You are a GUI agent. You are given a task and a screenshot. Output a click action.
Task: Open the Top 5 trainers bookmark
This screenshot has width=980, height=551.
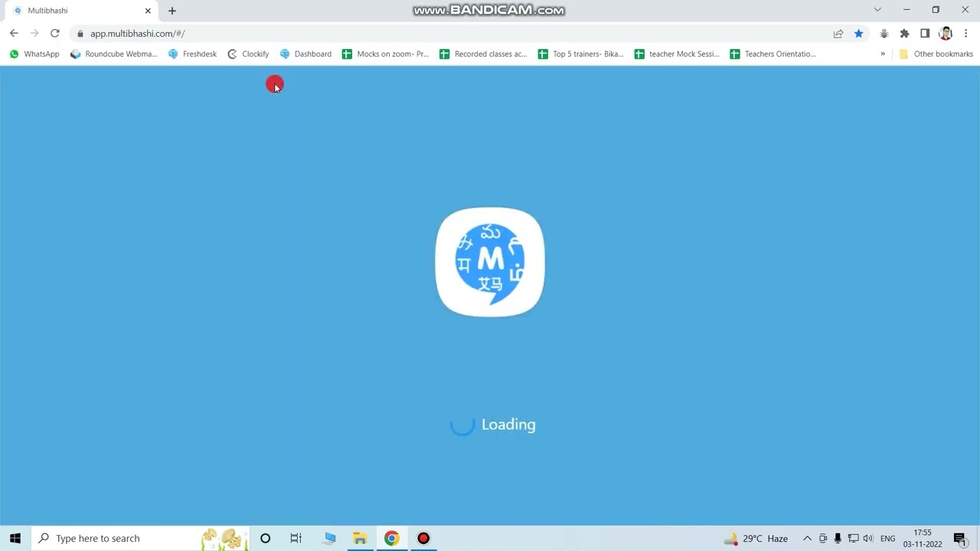(580, 54)
